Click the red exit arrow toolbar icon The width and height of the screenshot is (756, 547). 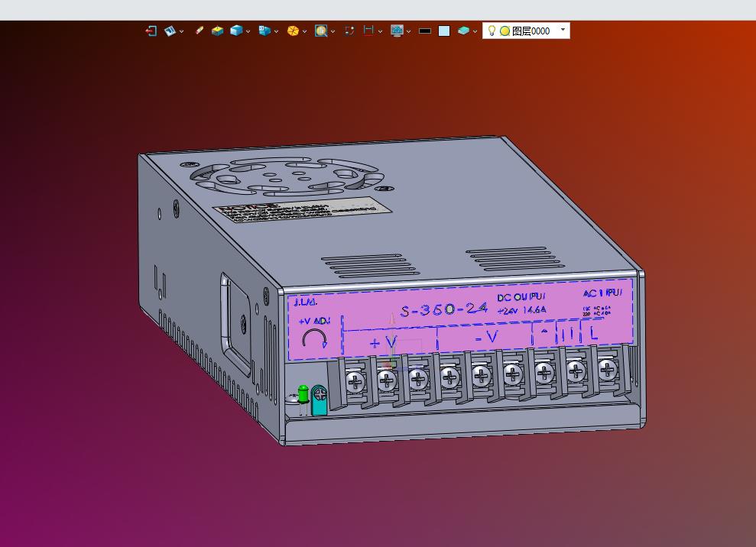pos(151,31)
